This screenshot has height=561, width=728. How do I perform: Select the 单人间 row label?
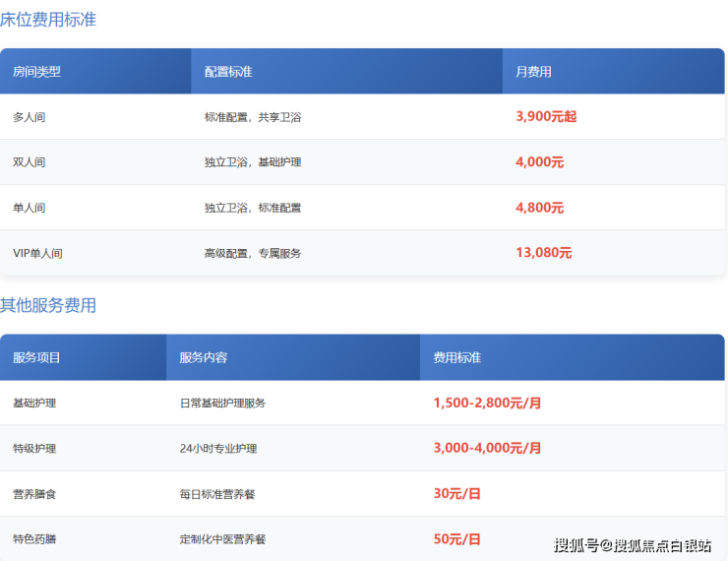click(30, 208)
